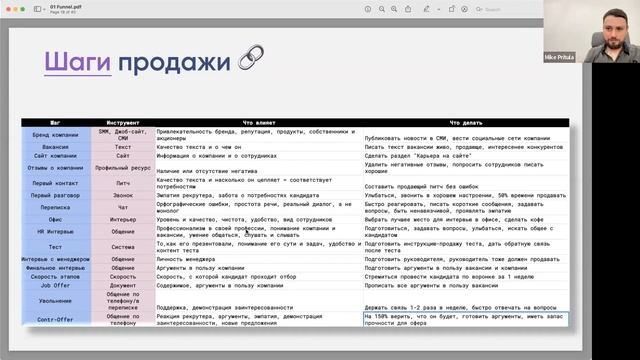
Task: Click the "Личность менеджера" cell
Action: click(x=259, y=259)
